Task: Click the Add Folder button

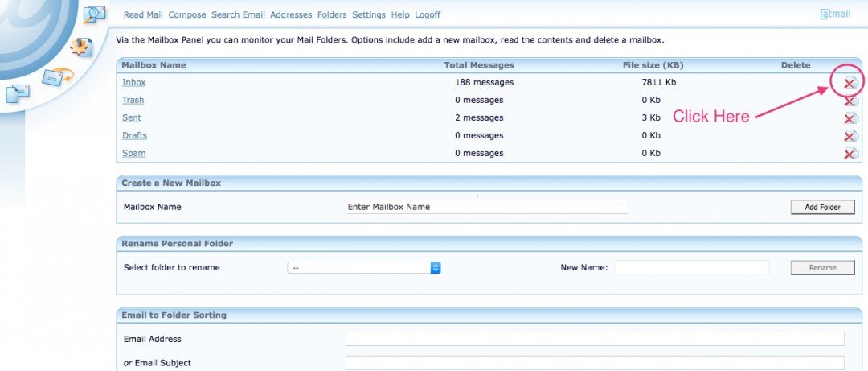Action: click(x=823, y=207)
